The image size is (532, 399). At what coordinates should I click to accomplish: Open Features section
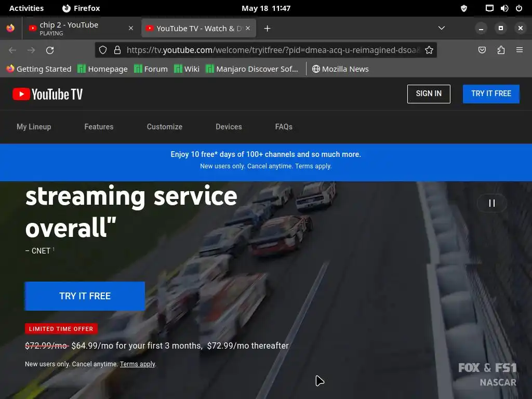click(99, 127)
